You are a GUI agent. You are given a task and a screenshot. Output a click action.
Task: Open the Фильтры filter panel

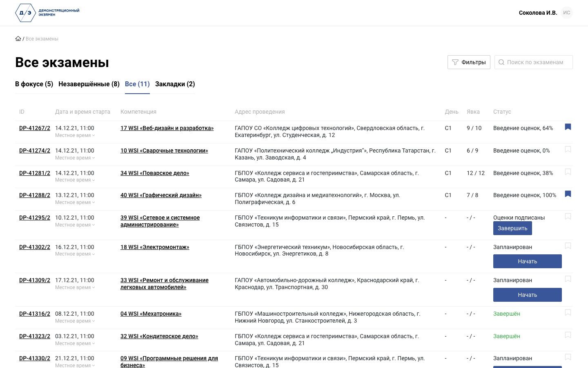point(469,62)
